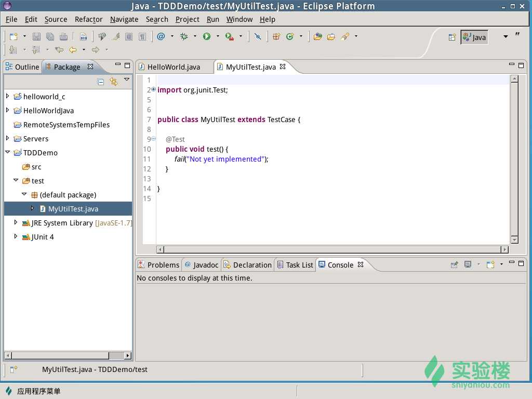This screenshot has width=532, height=399.
Task: Click the blue @ annotation toolbar icon
Action: click(x=161, y=36)
